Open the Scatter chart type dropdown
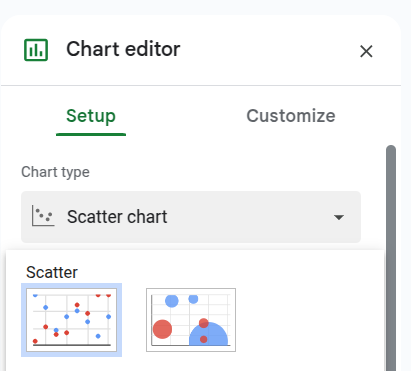 pyautogui.click(x=191, y=217)
